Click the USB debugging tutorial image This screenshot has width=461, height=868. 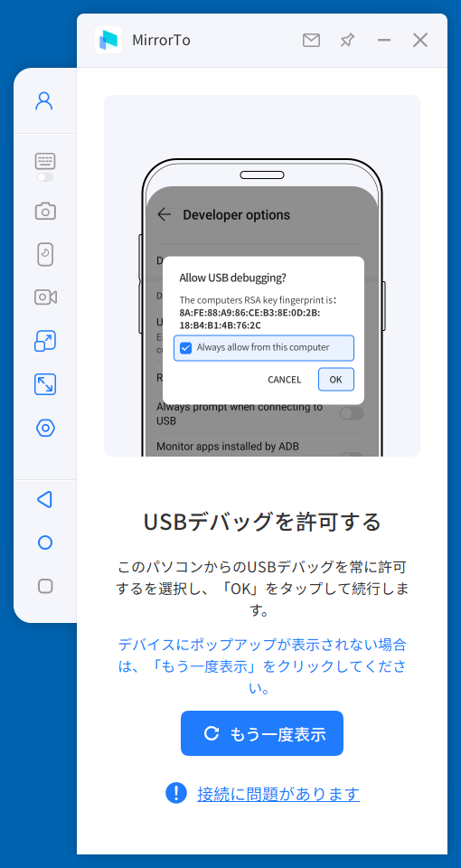tap(262, 276)
